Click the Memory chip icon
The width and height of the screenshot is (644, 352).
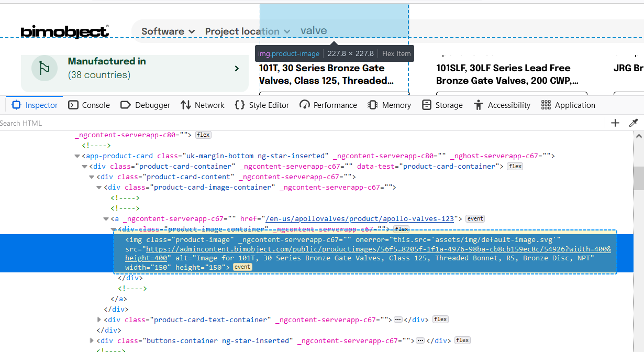pos(373,105)
